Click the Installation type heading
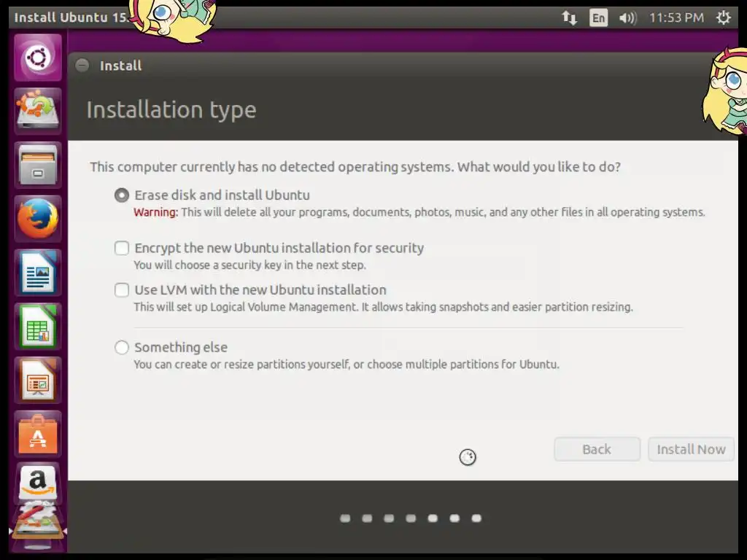The height and width of the screenshot is (560, 747). click(x=171, y=110)
